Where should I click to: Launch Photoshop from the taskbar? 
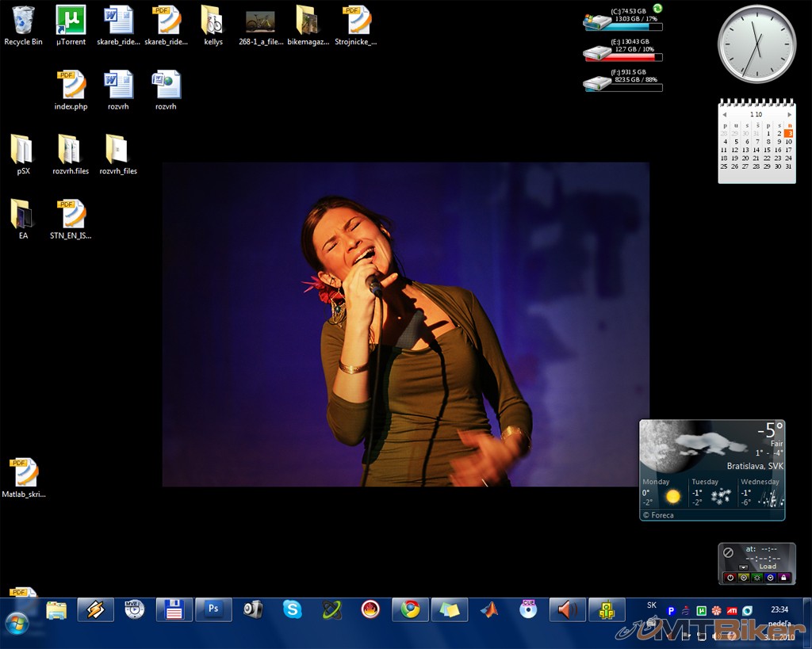coord(213,609)
